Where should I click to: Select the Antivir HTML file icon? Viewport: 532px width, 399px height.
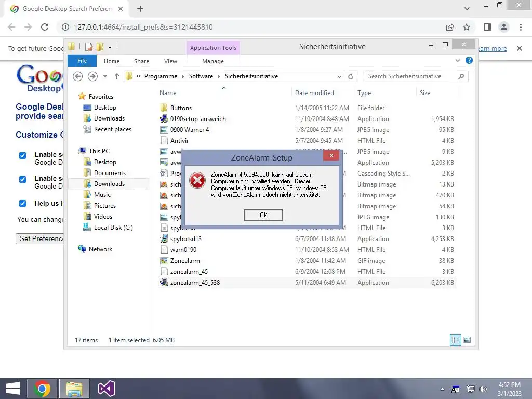point(164,140)
